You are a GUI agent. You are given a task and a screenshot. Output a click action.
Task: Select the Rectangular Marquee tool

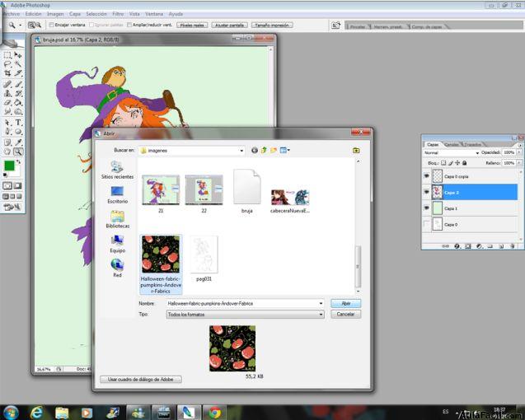pos(7,55)
